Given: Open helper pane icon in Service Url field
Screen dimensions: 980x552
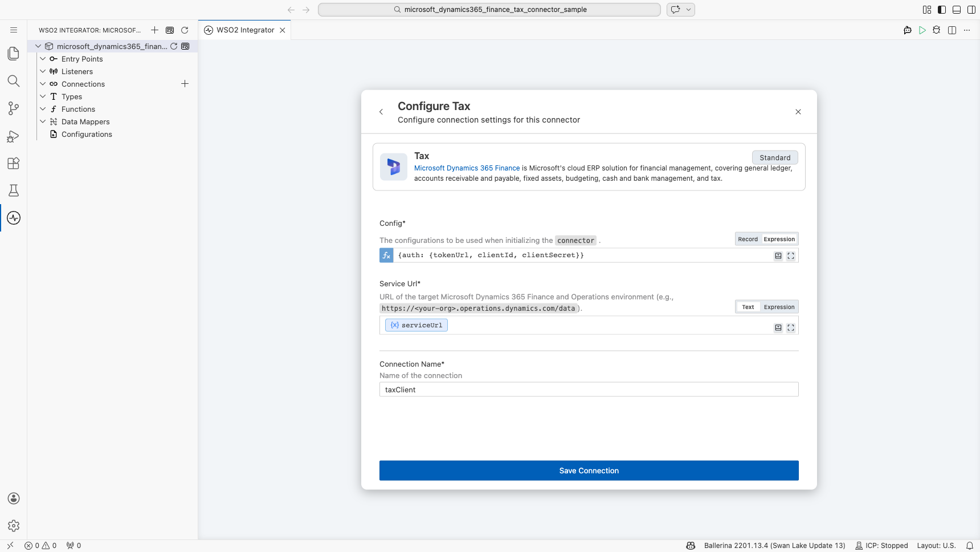Looking at the screenshot, I should [x=778, y=328].
